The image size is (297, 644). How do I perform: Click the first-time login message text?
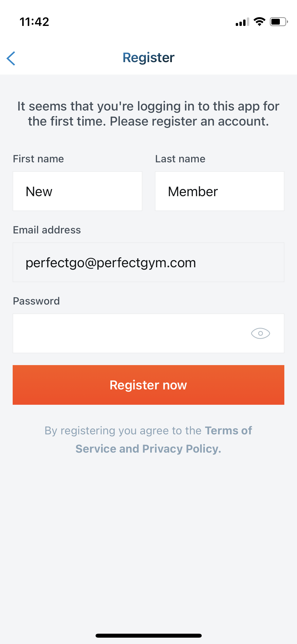pos(148,114)
